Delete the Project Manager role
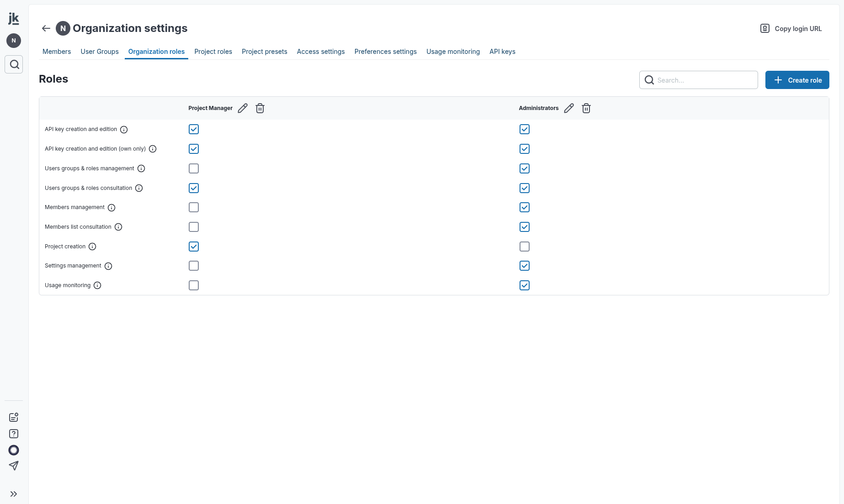 [x=260, y=108]
